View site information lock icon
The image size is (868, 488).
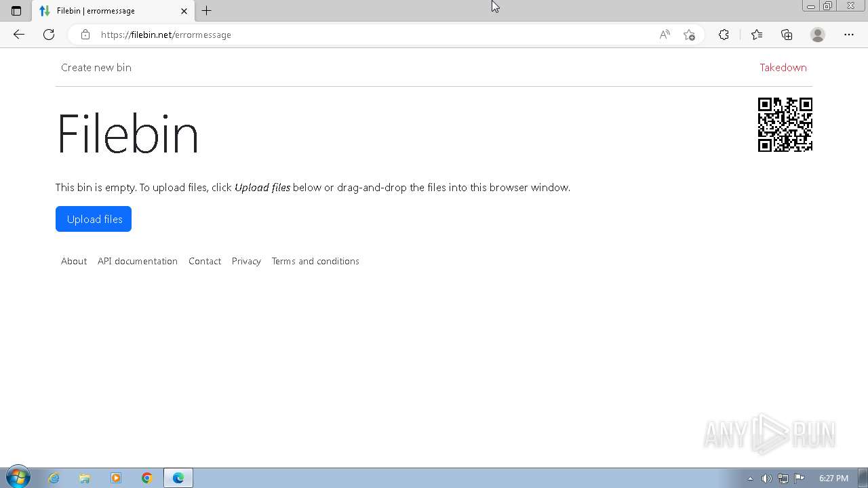click(85, 35)
